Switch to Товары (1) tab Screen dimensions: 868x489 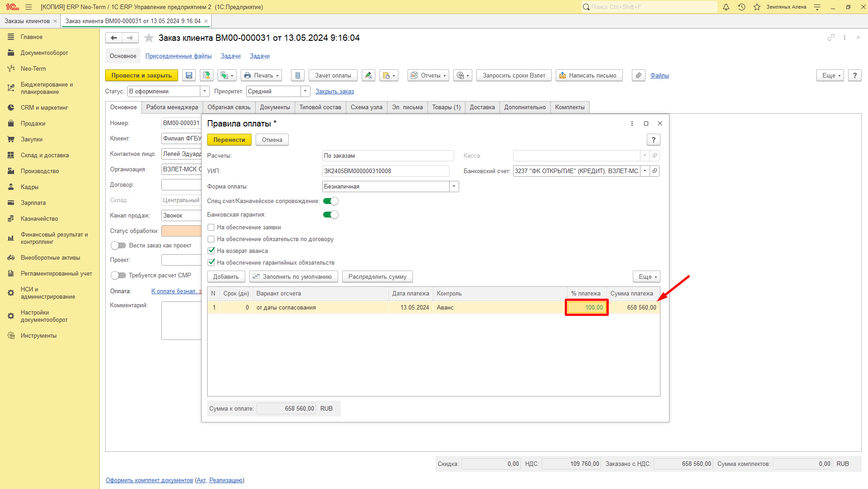click(x=446, y=107)
